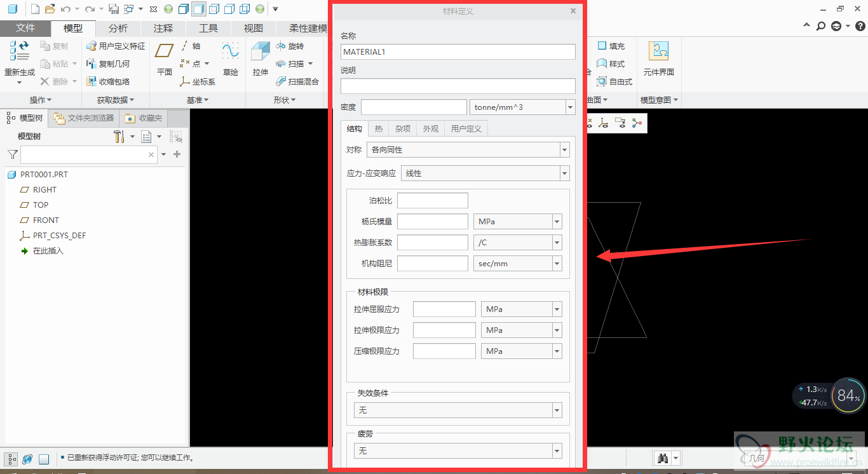Image resolution: width=868 pixels, height=474 pixels.
Task: Click Shrinkwrap (收缩包络)
Action: click(x=108, y=81)
